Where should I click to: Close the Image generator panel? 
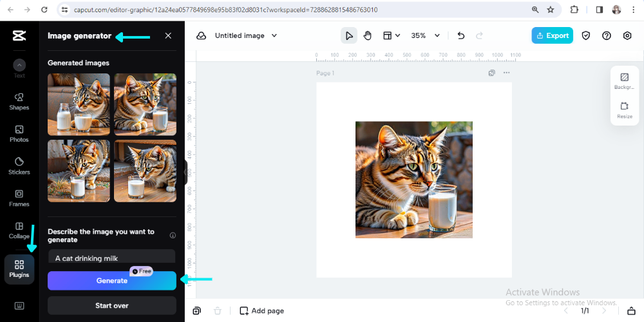pos(168,35)
